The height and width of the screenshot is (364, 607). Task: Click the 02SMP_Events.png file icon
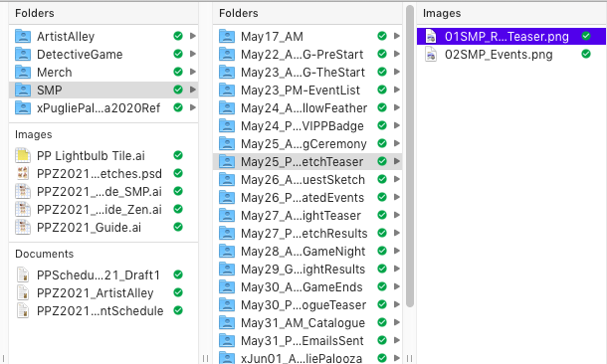tap(431, 54)
